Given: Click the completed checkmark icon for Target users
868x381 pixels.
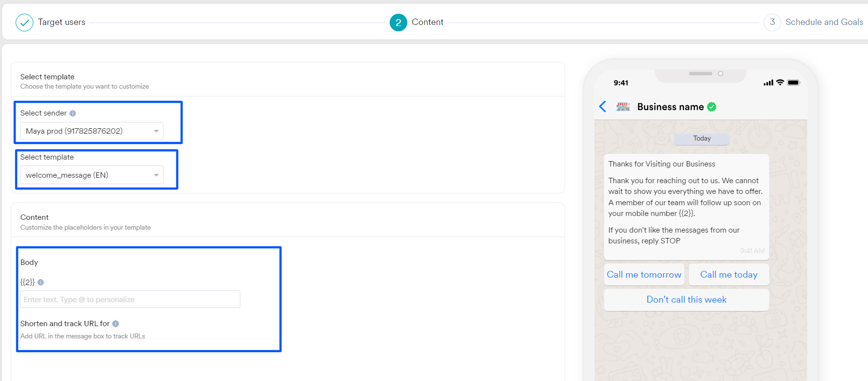Looking at the screenshot, I should click(x=24, y=23).
